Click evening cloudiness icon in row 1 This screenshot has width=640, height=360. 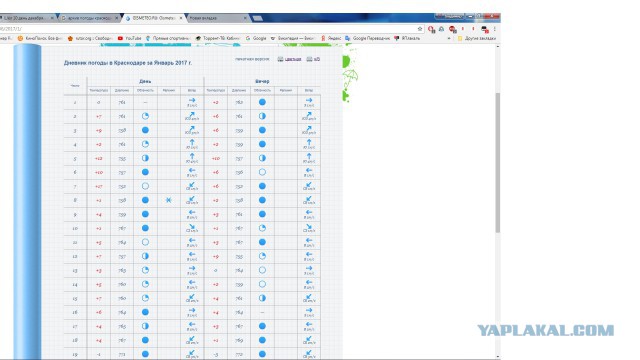click(262, 102)
